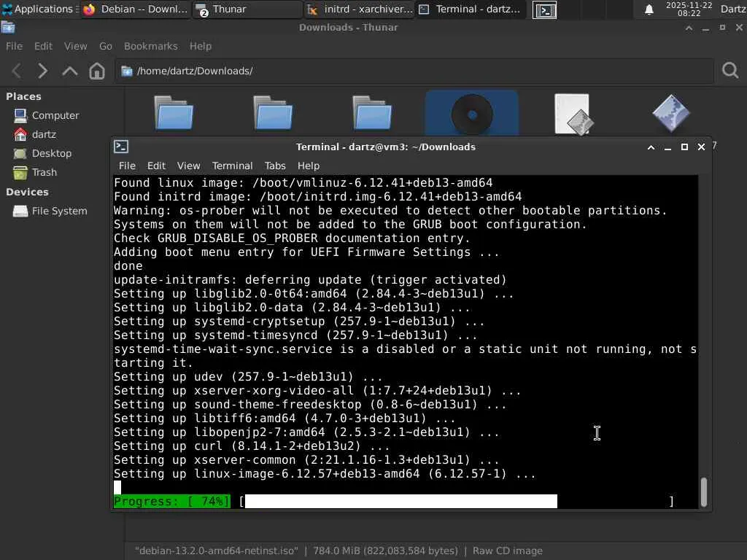The height and width of the screenshot is (560, 747).
Task: Open Thunar Edit menu
Action: pos(43,46)
